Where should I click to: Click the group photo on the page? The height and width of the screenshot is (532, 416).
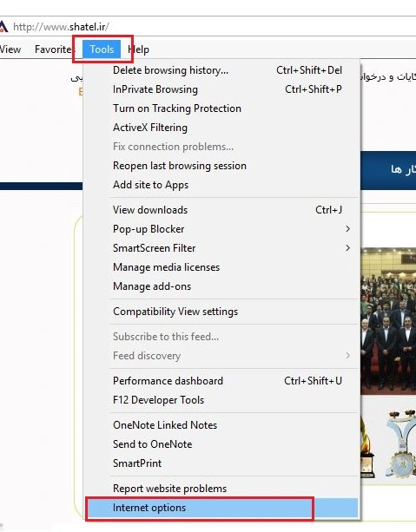388,321
